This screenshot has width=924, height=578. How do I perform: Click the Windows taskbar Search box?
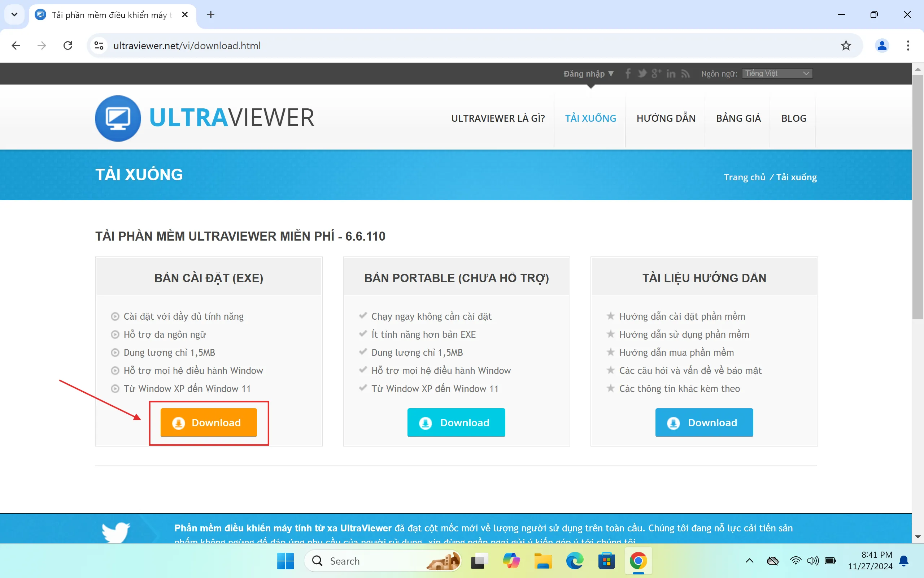pos(383,561)
